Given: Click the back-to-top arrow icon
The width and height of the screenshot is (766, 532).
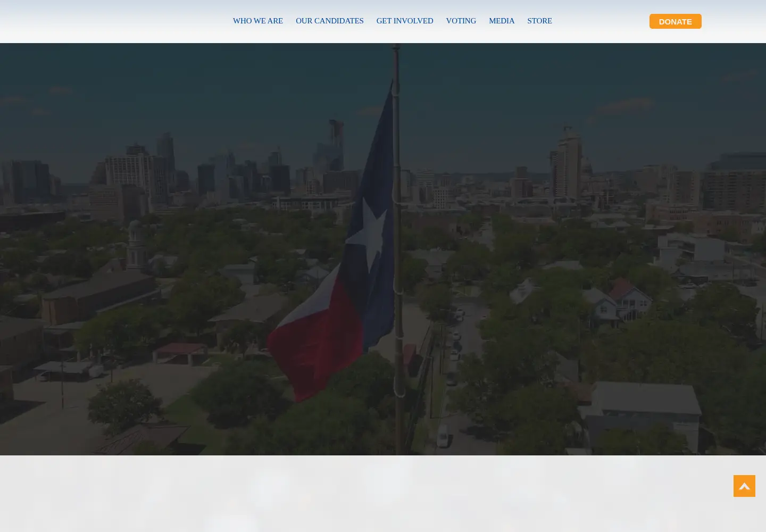Looking at the screenshot, I should click(x=744, y=486).
